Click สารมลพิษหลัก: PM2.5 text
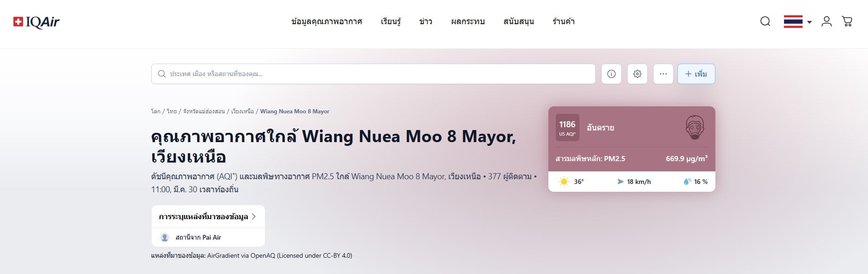868x274 pixels. point(590,159)
